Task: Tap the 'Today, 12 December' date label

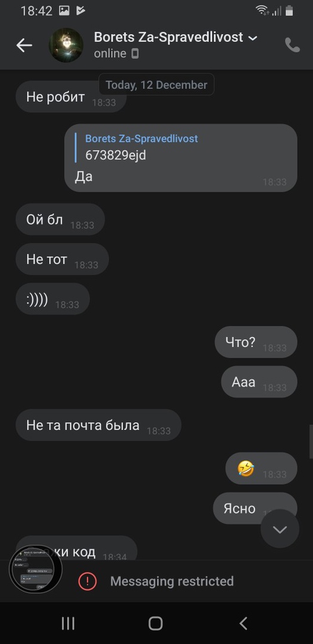Action: (156, 85)
